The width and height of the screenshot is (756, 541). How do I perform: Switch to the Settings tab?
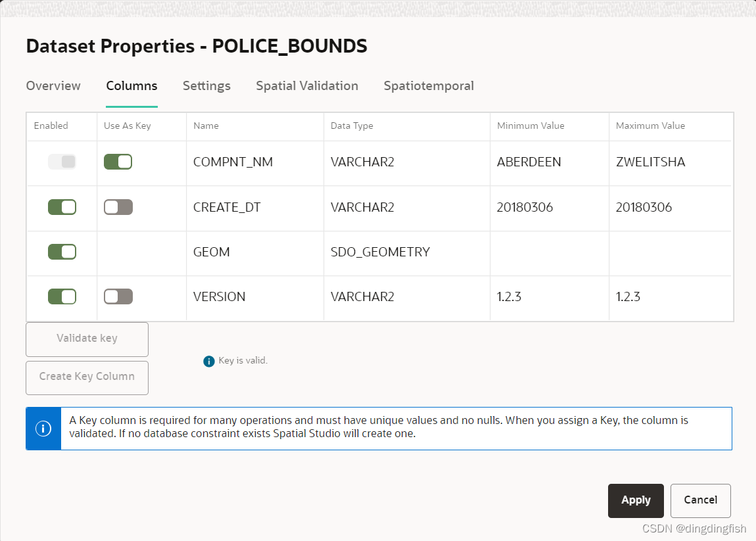206,86
